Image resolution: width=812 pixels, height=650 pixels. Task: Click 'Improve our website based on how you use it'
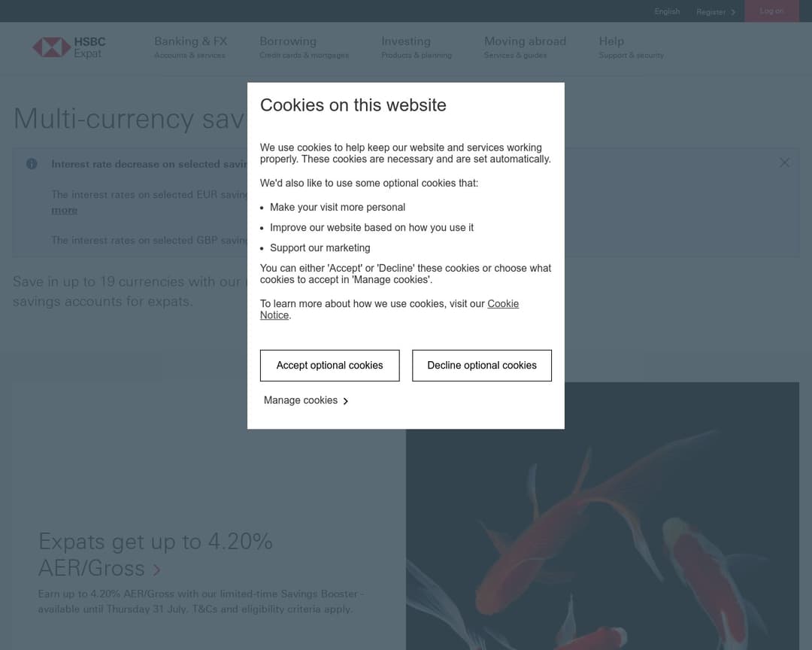pyautogui.click(x=371, y=227)
